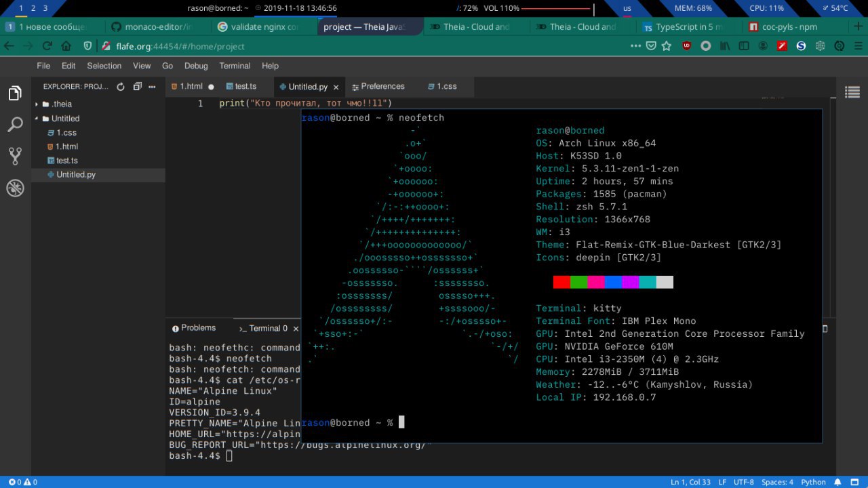Open the Debug menu
868x488 pixels.
click(196, 66)
